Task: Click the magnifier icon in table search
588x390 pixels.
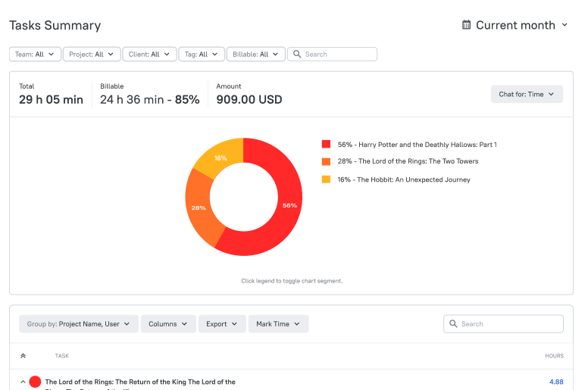Action: pos(453,323)
